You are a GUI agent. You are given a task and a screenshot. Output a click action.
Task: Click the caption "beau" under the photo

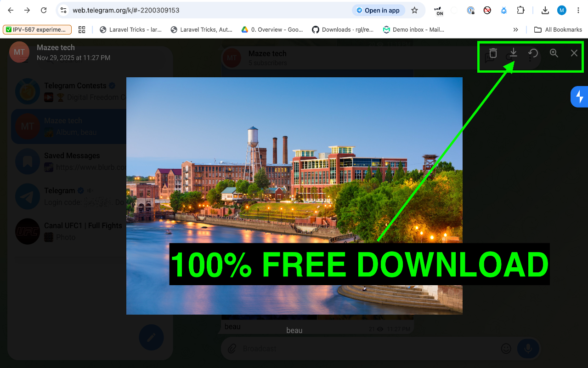pos(294,330)
